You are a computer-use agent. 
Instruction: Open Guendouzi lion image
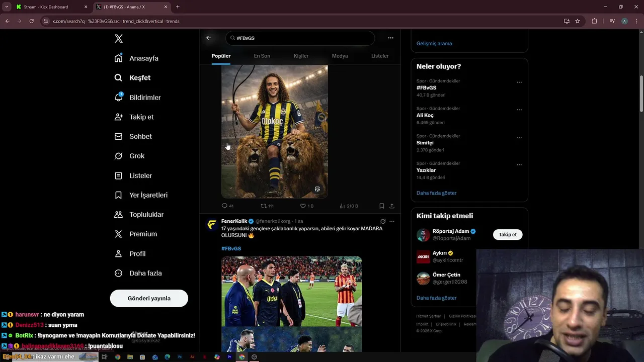click(275, 131)
